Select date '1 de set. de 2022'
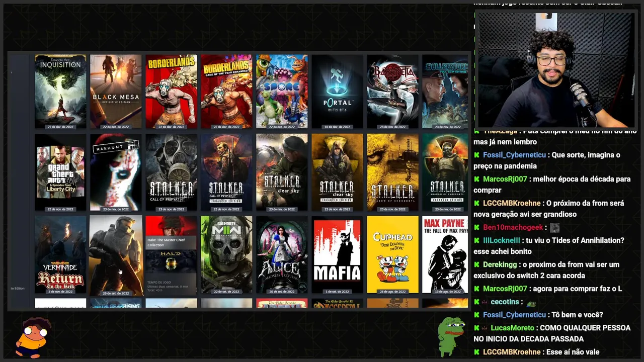Screen dimensions: 644x362 (337, 292)
